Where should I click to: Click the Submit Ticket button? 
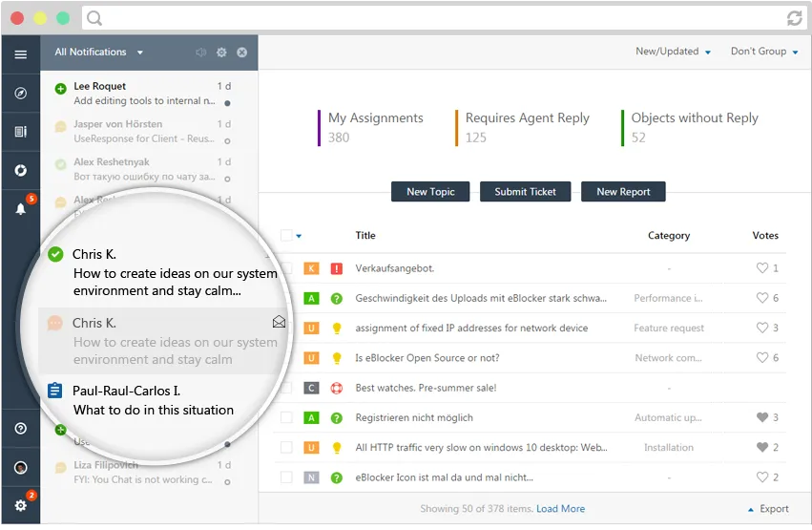[x=525, y=192]
